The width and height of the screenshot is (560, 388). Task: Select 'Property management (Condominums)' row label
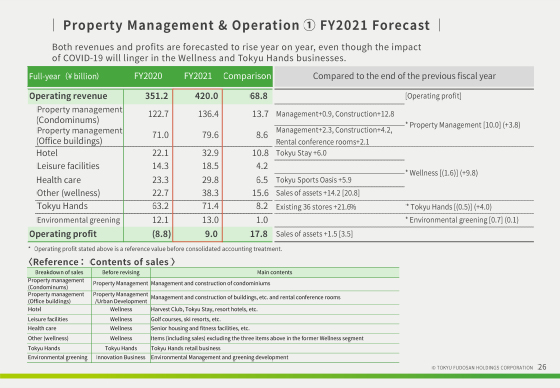point(79,115)
